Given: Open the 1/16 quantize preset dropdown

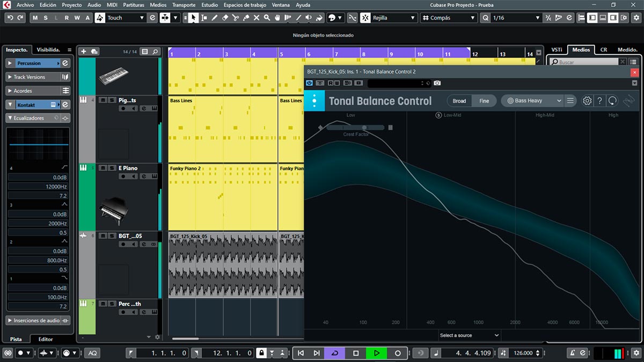Looking at the screenshot, I should 516,18.
